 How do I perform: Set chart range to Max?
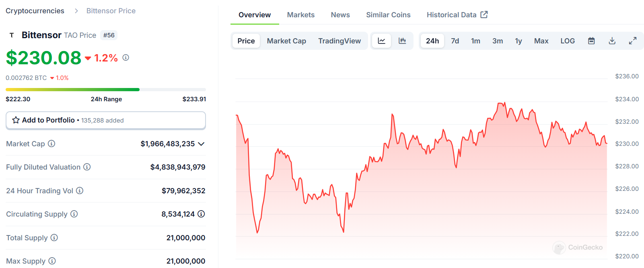(541, 41)
